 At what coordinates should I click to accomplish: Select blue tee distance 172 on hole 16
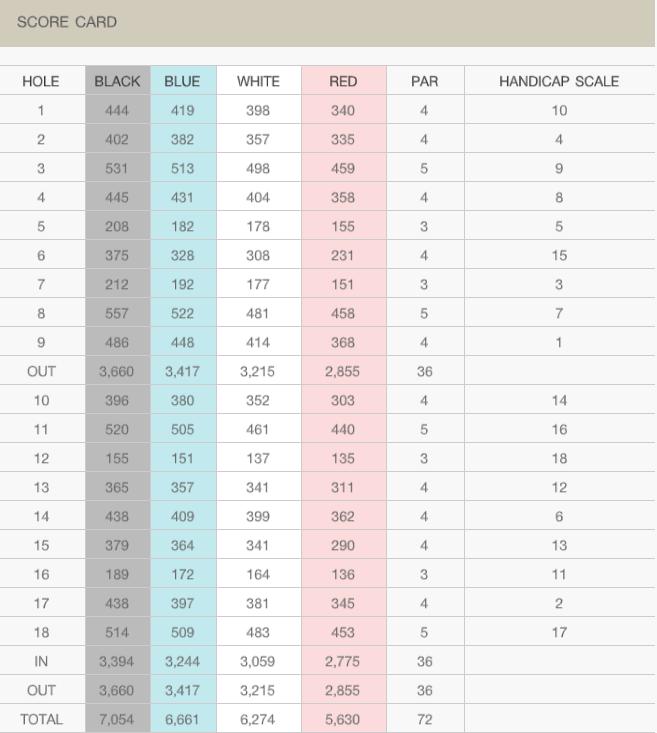[x=182, y=574]
